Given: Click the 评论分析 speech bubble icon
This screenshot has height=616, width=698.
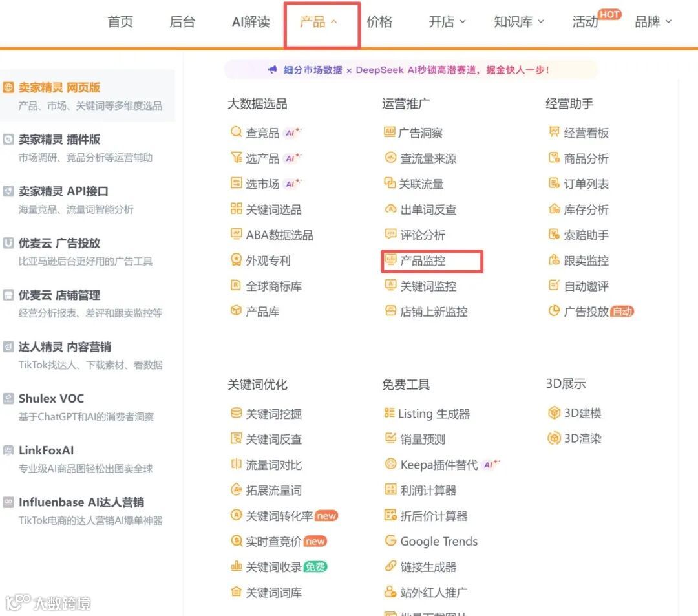Looking at the screenshot, I should click(x=390, y=234).
